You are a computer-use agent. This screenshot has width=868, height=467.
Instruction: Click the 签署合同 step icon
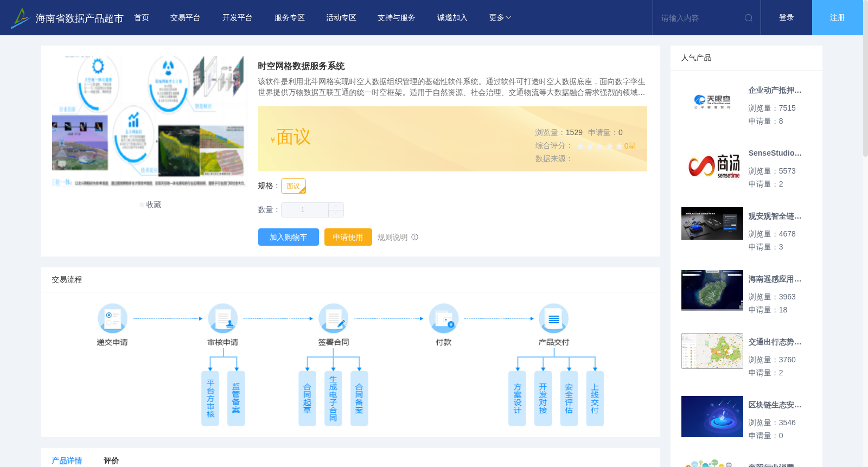click(x=333, y=318)
